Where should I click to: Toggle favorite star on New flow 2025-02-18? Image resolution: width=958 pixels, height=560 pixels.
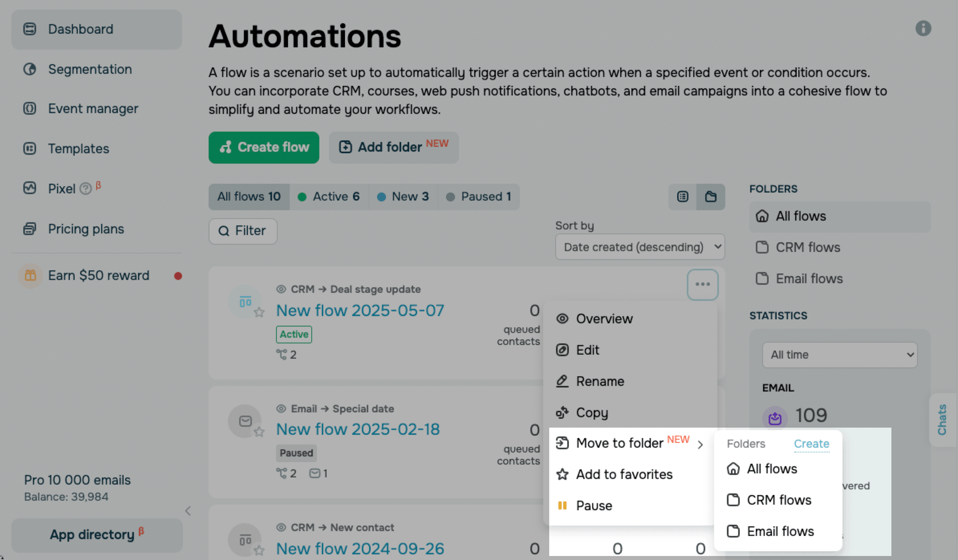tap(259, 432)
